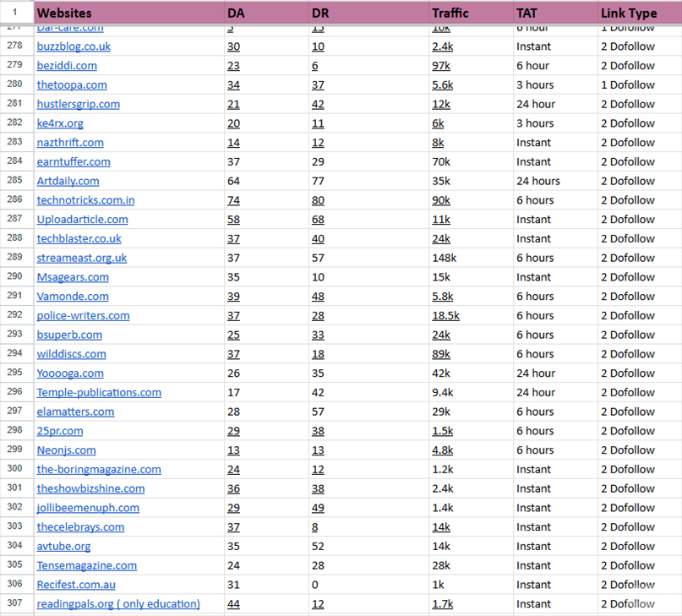Open the techblaster.co.uk link
Viewport: 682px width, 616px height.
[79, 238]
